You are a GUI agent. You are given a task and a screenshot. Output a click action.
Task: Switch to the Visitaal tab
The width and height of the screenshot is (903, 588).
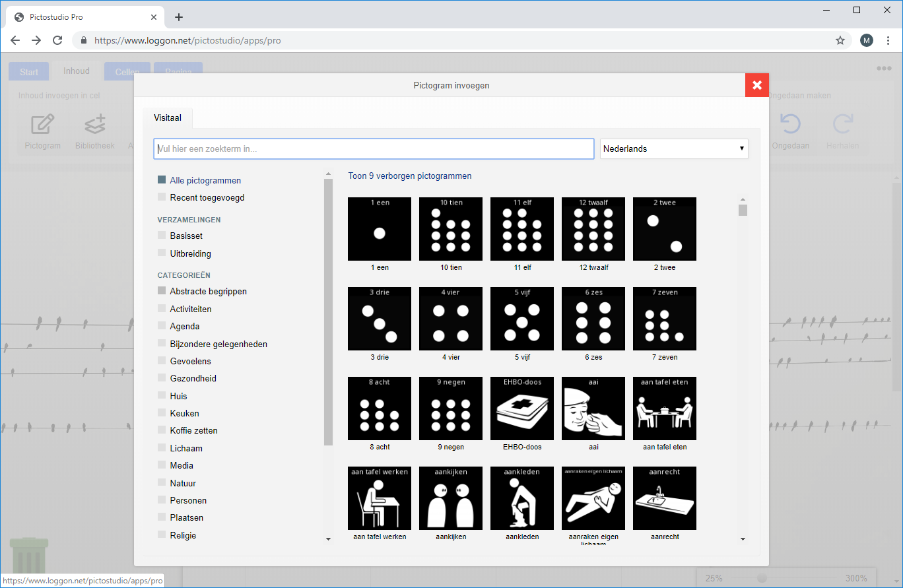(168, 118)
